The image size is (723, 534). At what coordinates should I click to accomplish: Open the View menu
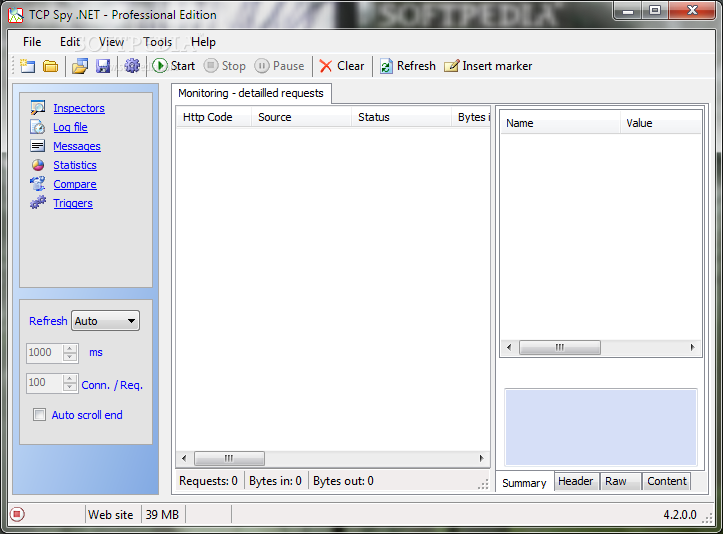111,42
